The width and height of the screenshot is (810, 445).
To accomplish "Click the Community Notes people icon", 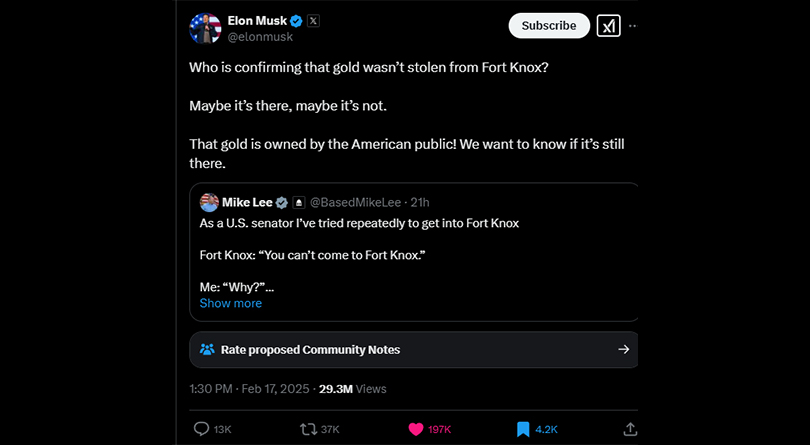I will point(207,350).
